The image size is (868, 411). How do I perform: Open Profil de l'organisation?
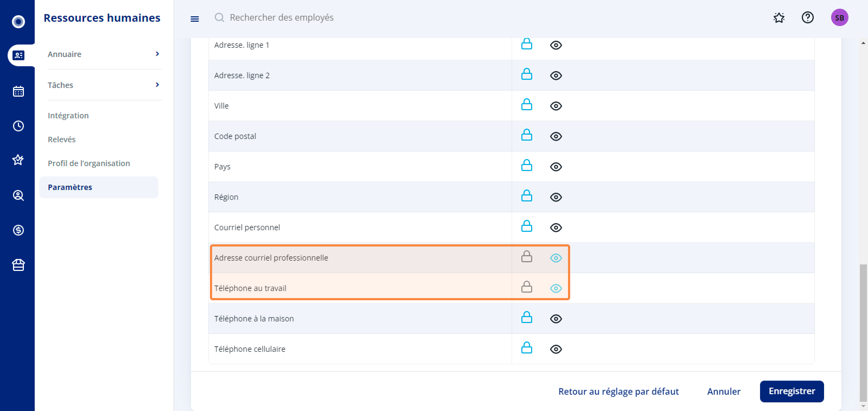89,163
